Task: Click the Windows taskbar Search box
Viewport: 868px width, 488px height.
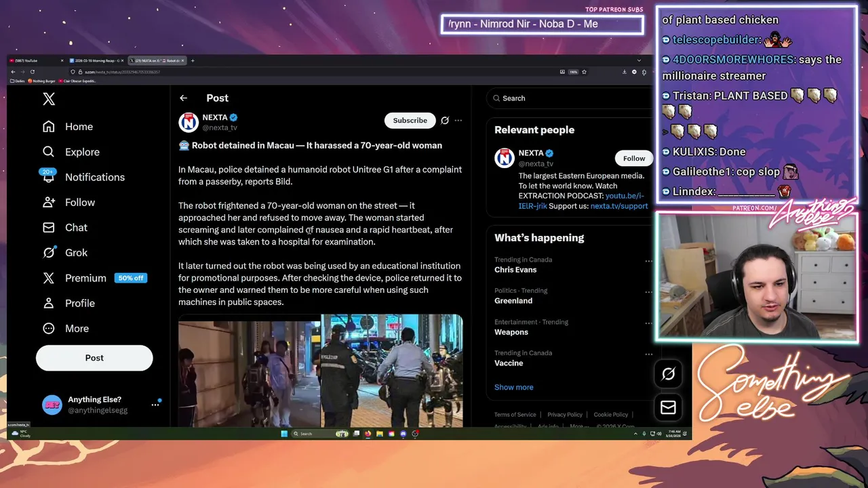Action: coord(321,434)
